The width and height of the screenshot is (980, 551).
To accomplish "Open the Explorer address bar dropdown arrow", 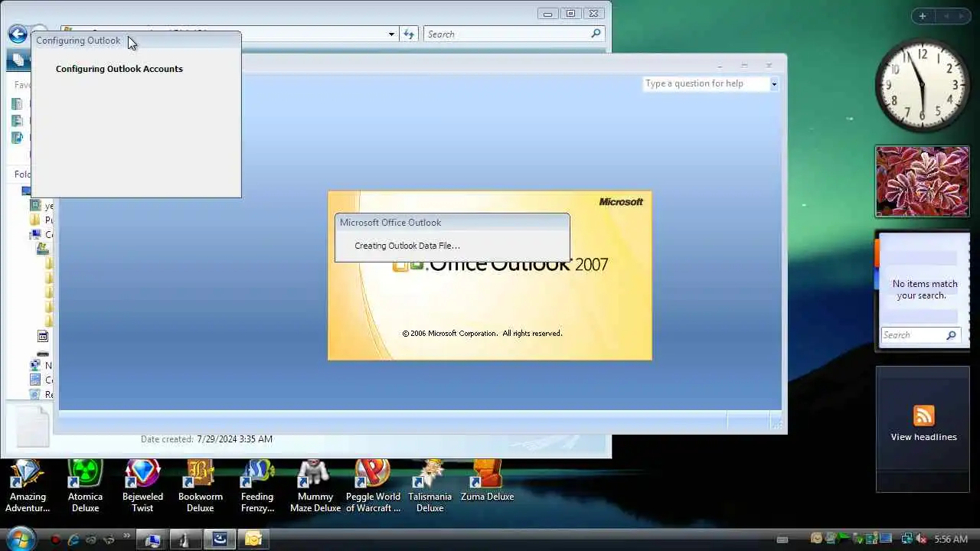I will (x=391, y=34).
